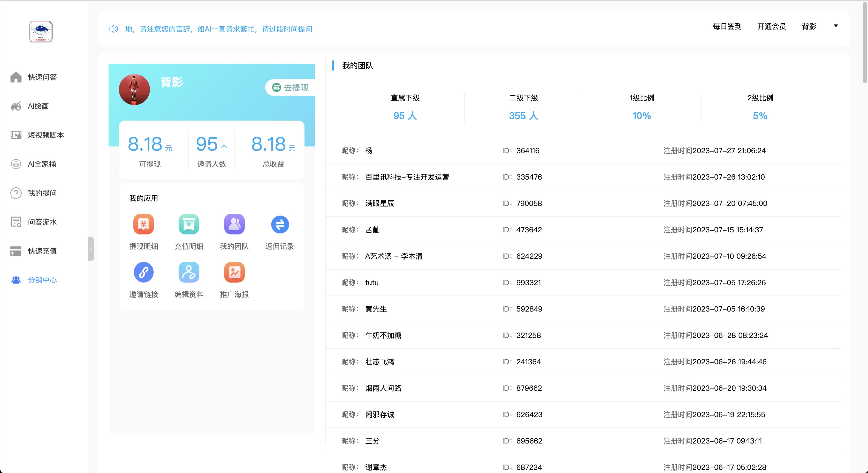Select member tutu nickname
This screenshot has height=473, width=868.
click(x=372, y=283)
